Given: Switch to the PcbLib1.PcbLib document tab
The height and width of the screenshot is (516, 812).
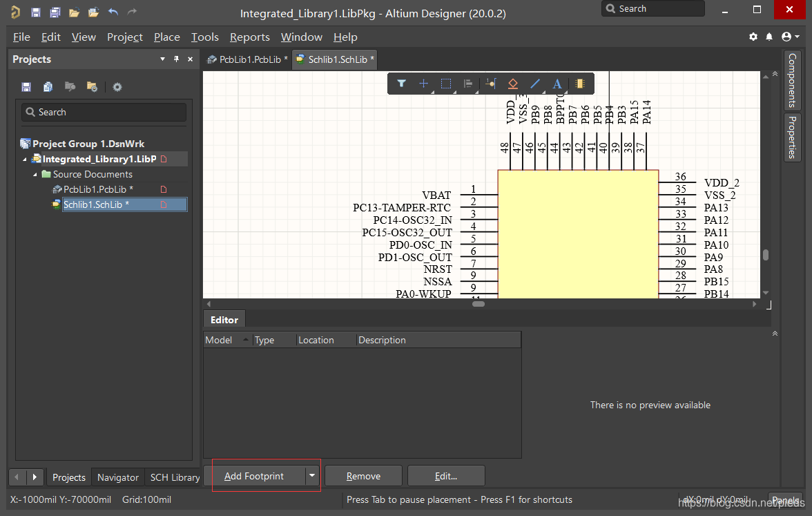Looking at the screenshot, I should [247, 59].
